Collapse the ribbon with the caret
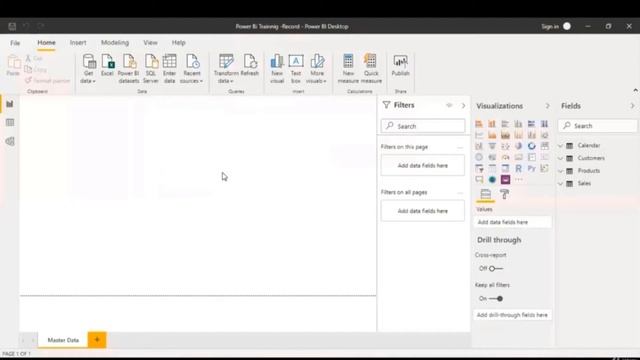Viewport: 640px width, 360px height. click(x=636, y=90)
